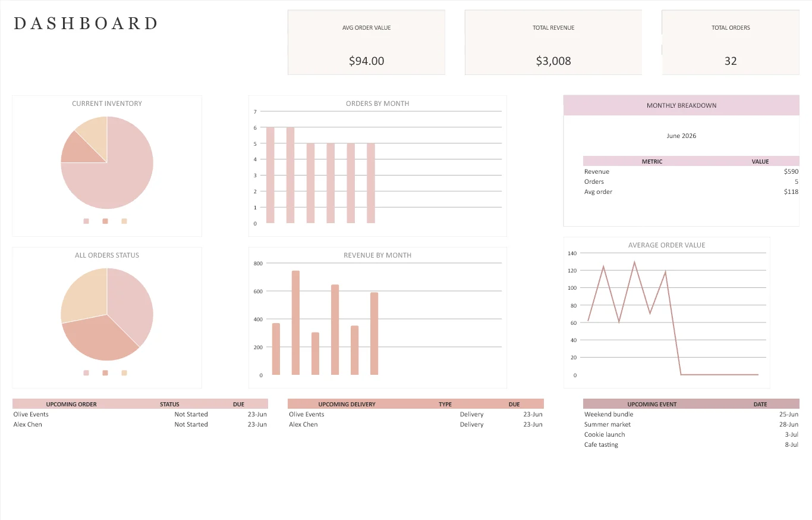812x520 pixels.
Task: Click the 28-Jun event date
Action: click(x=789, y=424)
